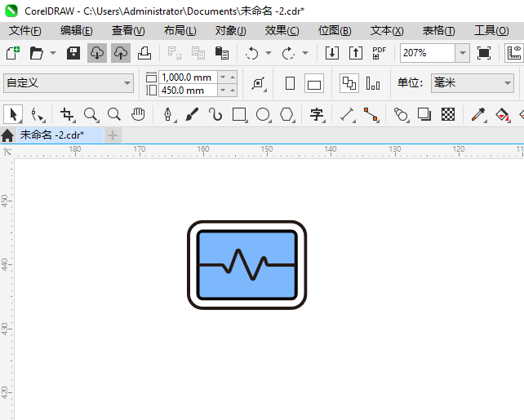Viewport: 524px width, 420px height.
Task: Select the Pick arrow tool
Action: point(13,114)
